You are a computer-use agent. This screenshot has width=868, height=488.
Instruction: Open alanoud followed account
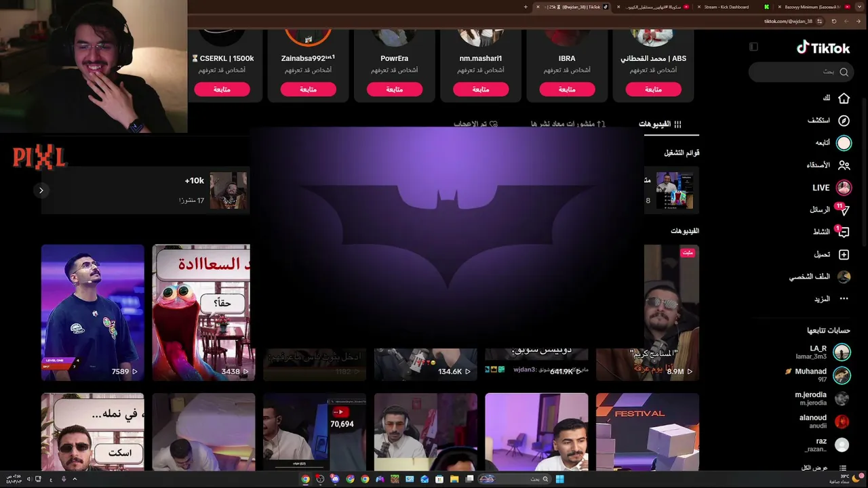pos(824,422)
